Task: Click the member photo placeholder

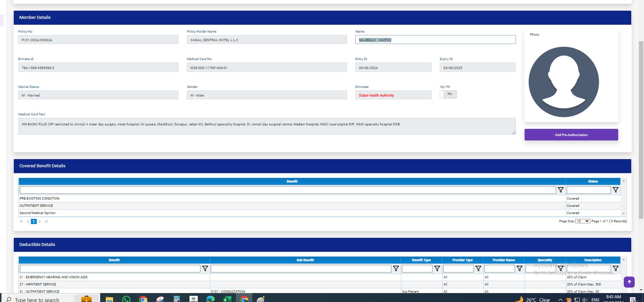Action: pyautogui.click(x=564, y=82)
